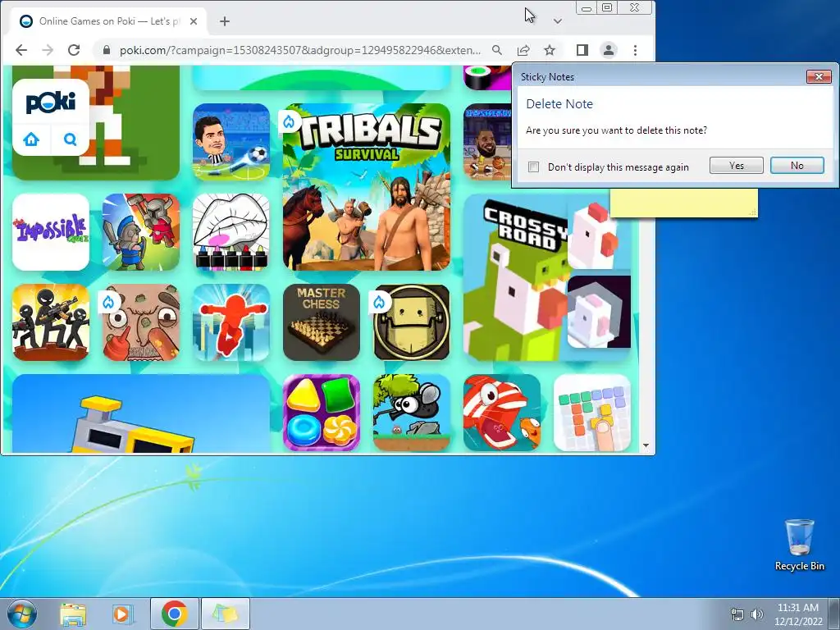The height and width of the screenshot is (630, 840).
Task: Open the Tribals Survival game
Action: click(x=367, y=187)
